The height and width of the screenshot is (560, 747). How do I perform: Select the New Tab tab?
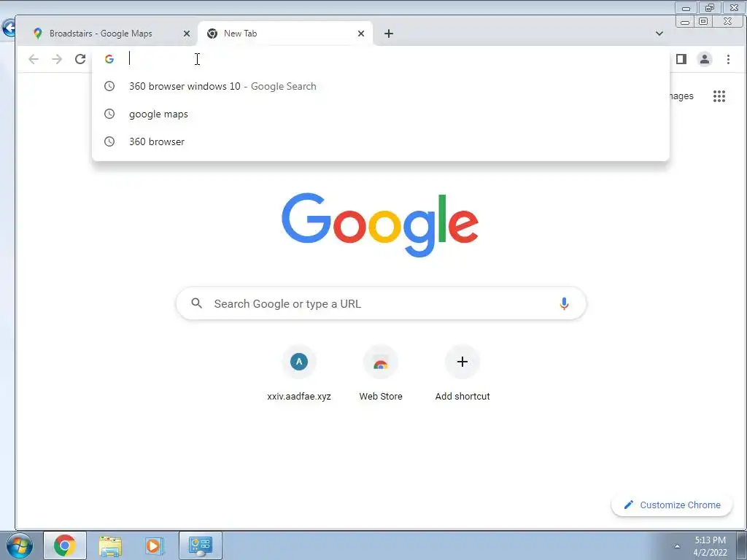pos(285,34)
